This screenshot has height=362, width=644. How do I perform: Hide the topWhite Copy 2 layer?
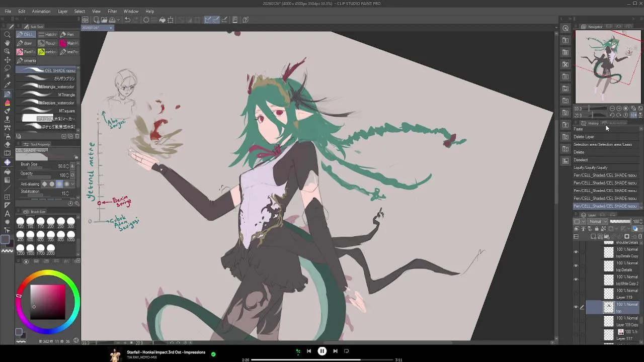tap(576, 280)
